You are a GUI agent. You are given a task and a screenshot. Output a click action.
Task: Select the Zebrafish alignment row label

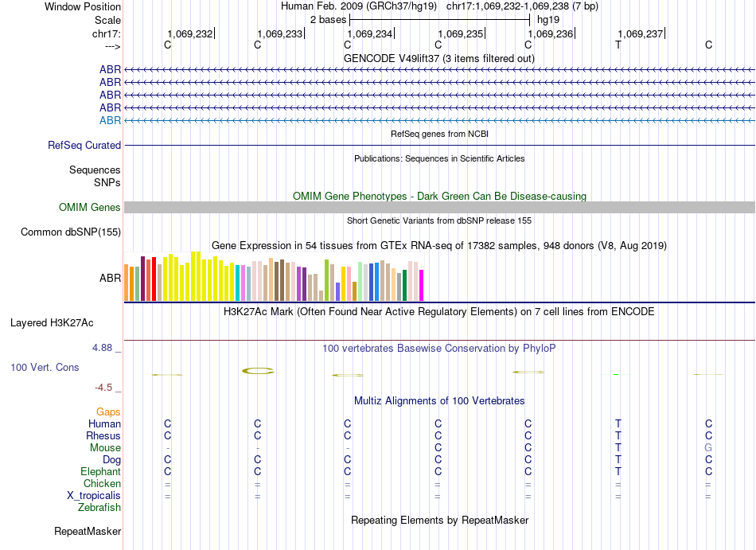point(99,508)
